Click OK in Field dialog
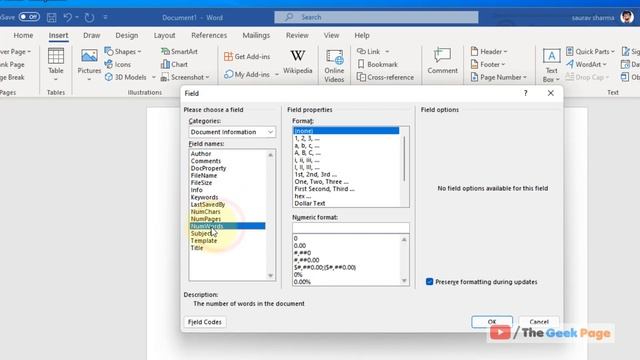640x360 pixels. 492,322
